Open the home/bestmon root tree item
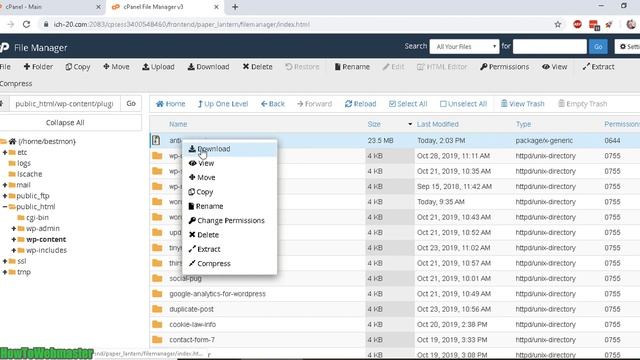This screenshot has width=640, height=360. tap(47, 141)
